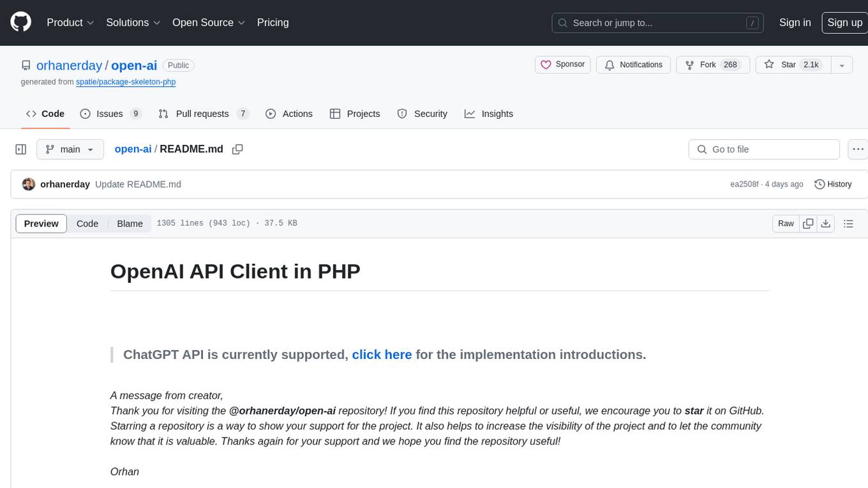Select the Blame view
This screenshot has height=488, width=868.
[x=130, y=224]
